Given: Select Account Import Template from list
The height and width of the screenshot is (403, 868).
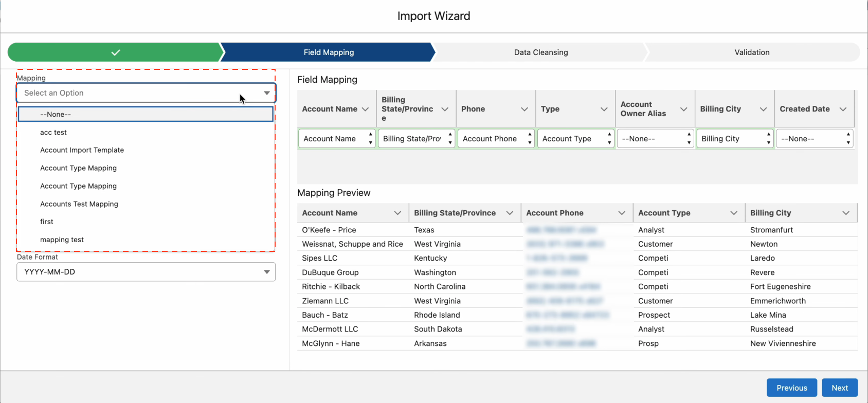Looking at the screenshot, I should 82,150.
